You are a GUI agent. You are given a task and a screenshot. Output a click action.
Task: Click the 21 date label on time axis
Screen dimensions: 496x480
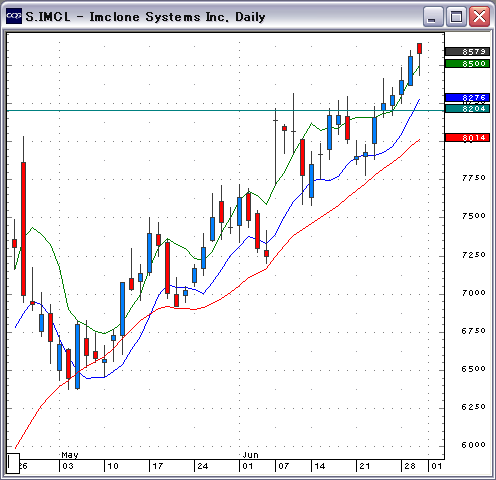click(x=365, y=466)
